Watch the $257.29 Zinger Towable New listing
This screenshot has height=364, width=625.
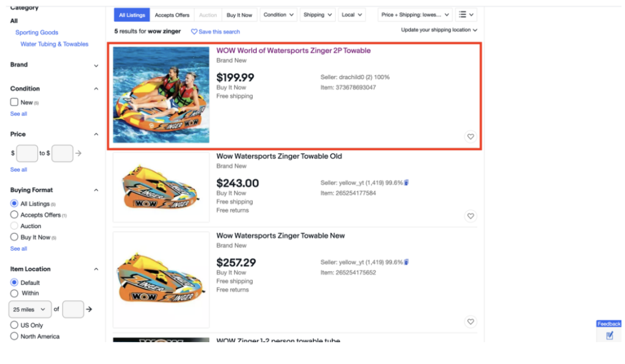470,321
